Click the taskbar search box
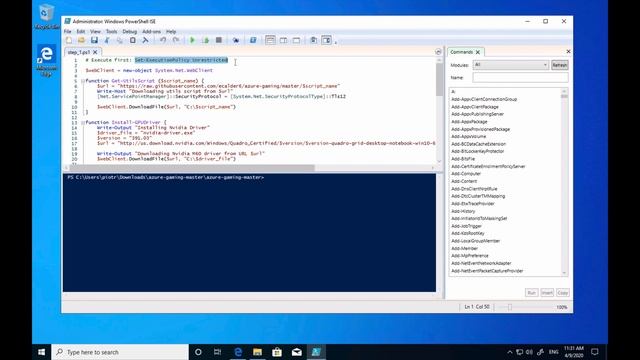640x360 pixels. coord(120,352)
